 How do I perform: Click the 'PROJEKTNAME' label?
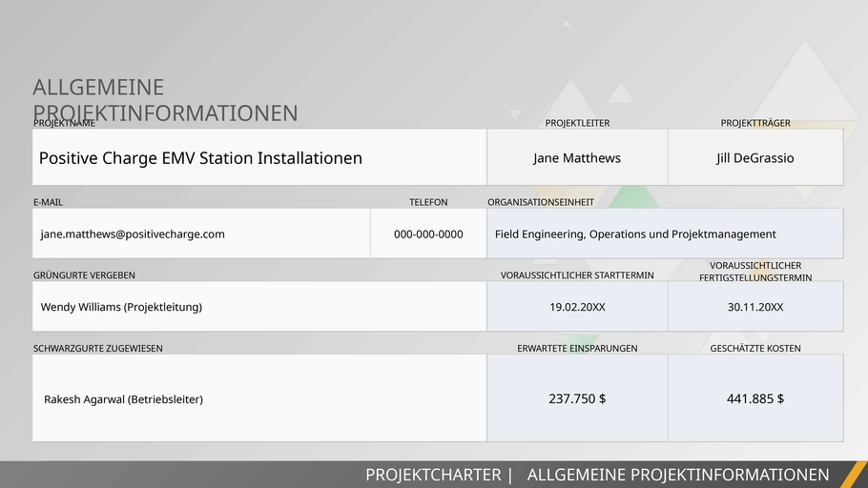[64, 123]
